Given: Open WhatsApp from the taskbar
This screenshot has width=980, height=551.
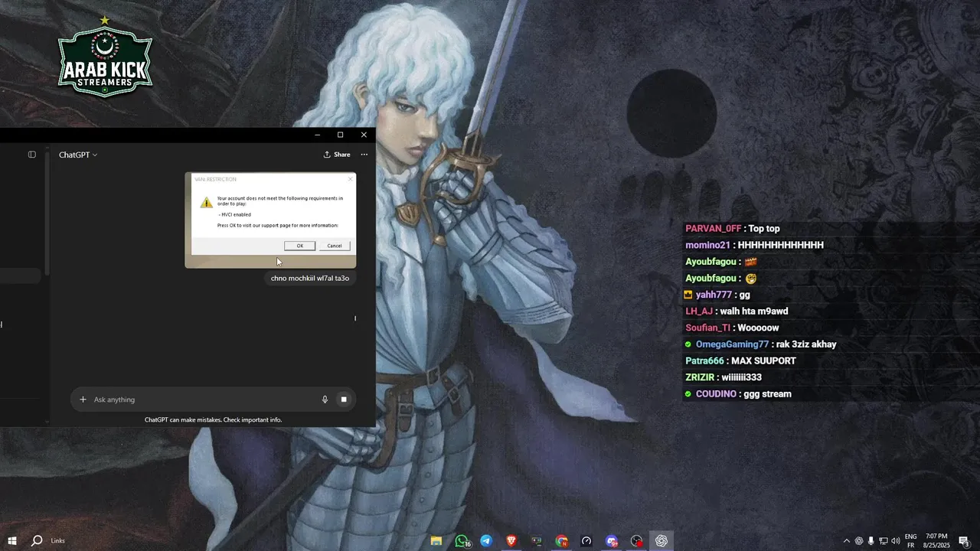Looking at the screenshot, I should pyautogui.click(x=462, y=541).
